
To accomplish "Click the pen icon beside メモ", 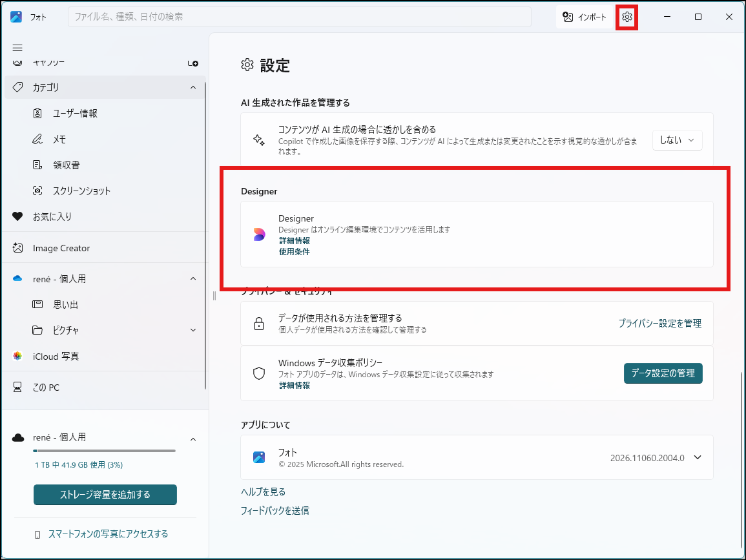I will [x=37, y=139].
